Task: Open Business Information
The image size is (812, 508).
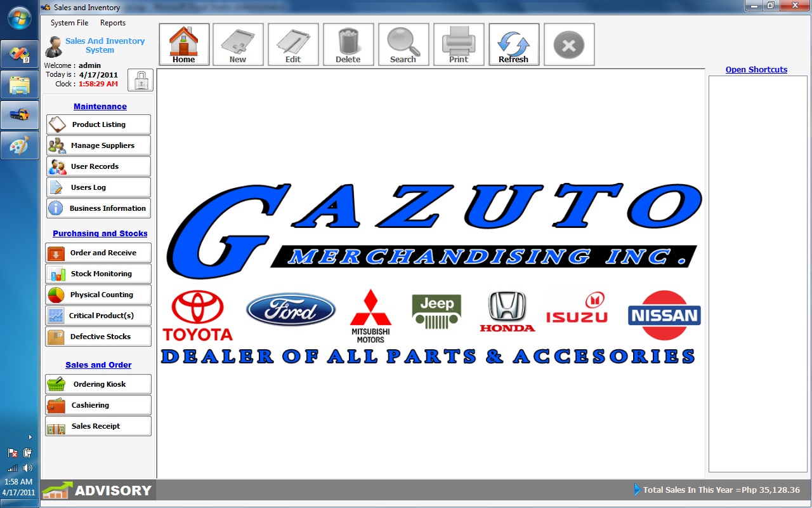Action: coord(98,208)
